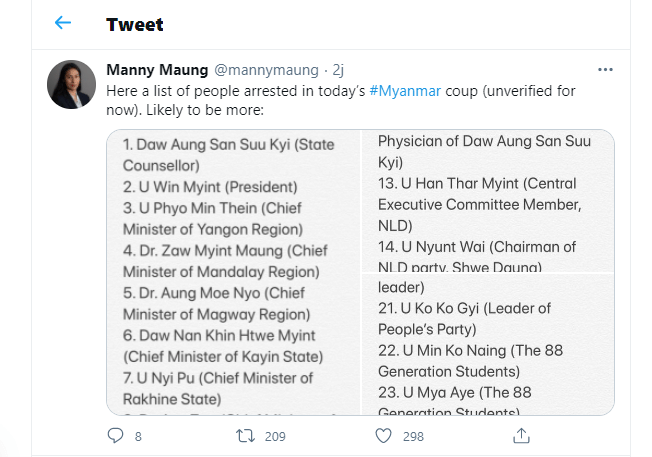The image size is (652, 457).
Task: Open image listing U Han Thar Myint
Action: tap(487, 200)
